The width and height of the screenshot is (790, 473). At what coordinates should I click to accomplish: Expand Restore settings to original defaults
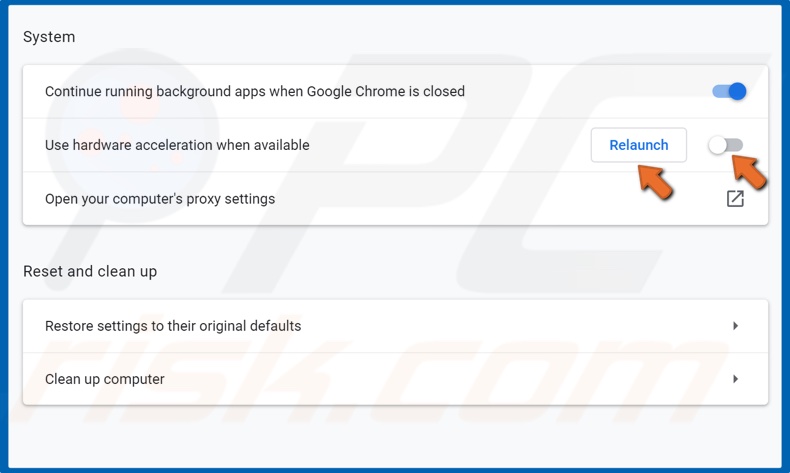pos(396,326)
